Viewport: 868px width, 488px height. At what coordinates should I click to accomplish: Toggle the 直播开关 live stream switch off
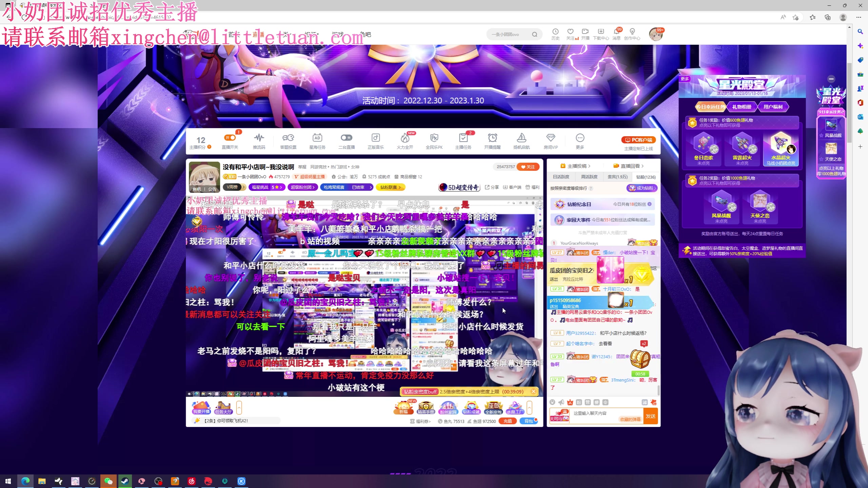231,137
